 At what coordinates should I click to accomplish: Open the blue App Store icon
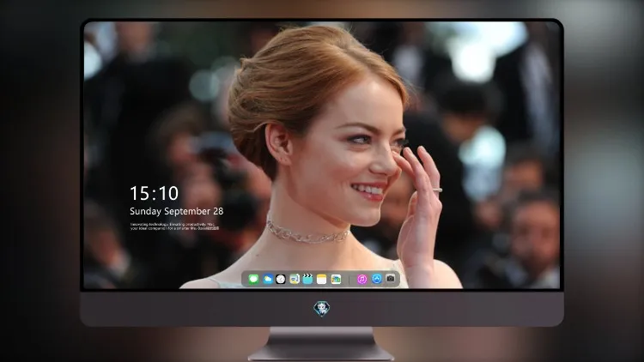377,279
